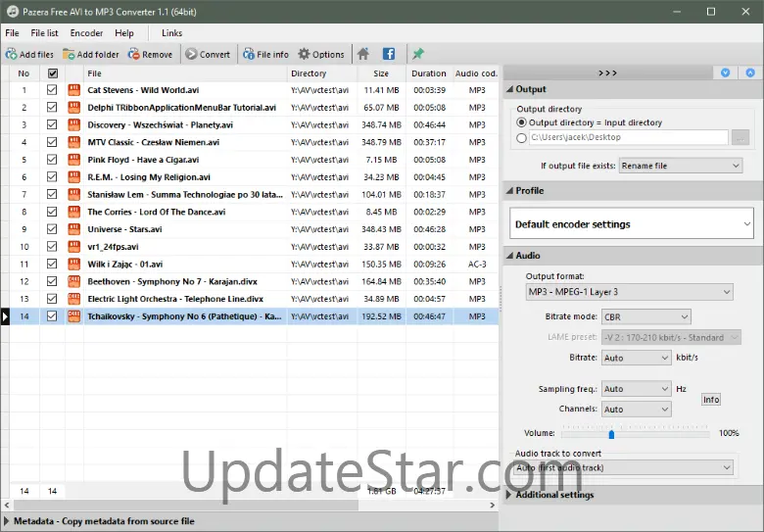Screen dimensions: 764x532
Task: Uncheck Delphi TRibbonApplicationMenuBar Tutorial.avi
Action: coord(52,107)
